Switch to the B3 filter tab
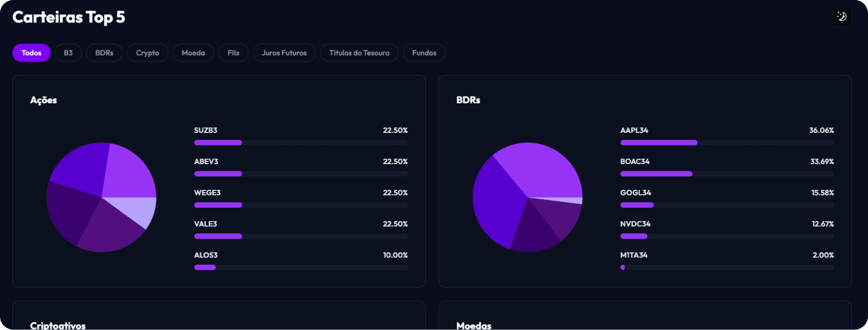This screenshot has width=868, height=330. (68, 53)
